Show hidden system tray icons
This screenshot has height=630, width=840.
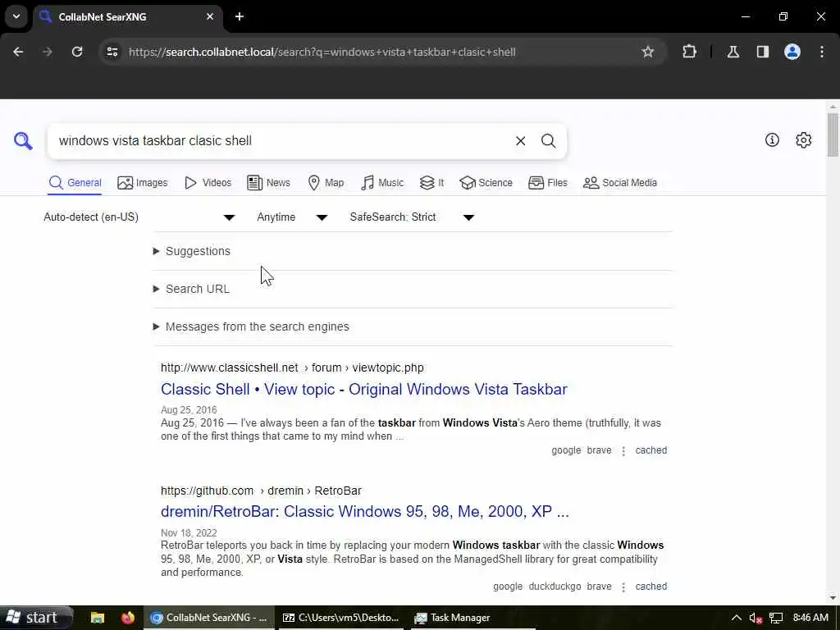(x=736, y=618)
